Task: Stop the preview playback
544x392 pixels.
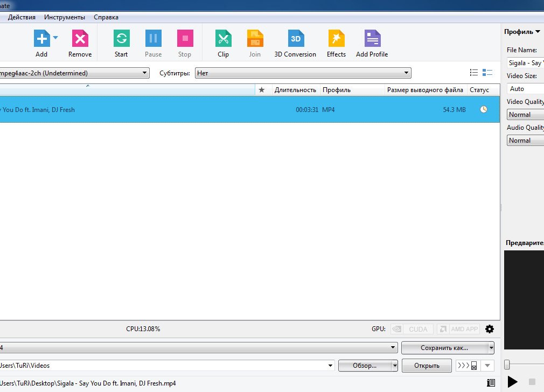Action: (532, 382)
